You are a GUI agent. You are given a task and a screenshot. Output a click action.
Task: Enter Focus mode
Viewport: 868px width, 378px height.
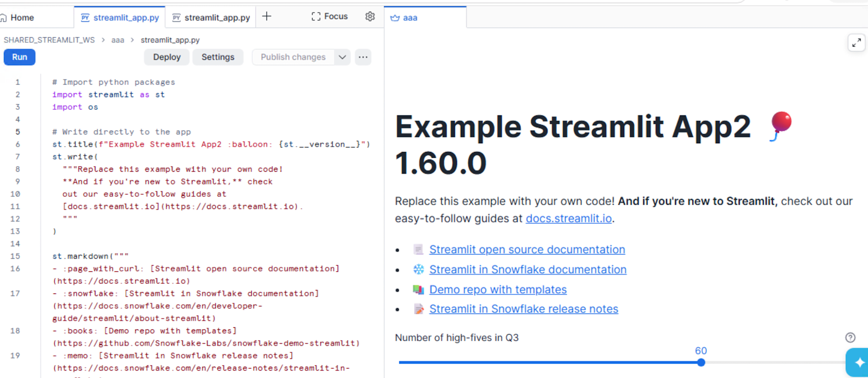(x=330, y=16)
